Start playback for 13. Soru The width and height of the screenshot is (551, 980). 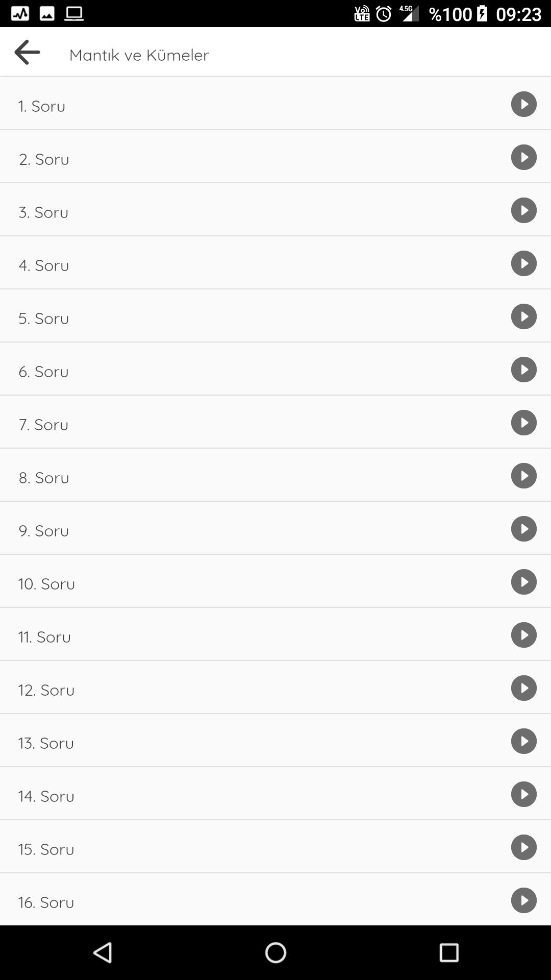[x=524, y=741]
